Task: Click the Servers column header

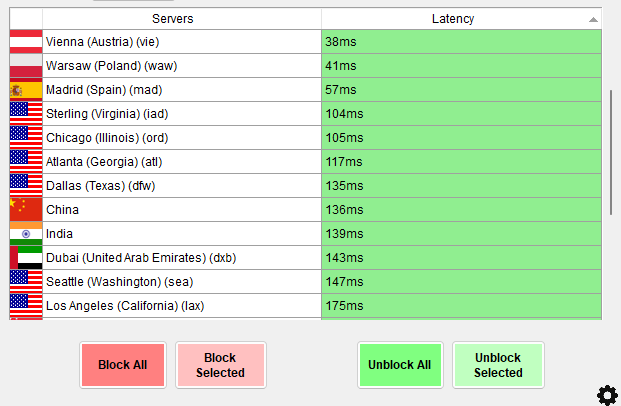Action: pyautogui.click(x=182, y=19)
